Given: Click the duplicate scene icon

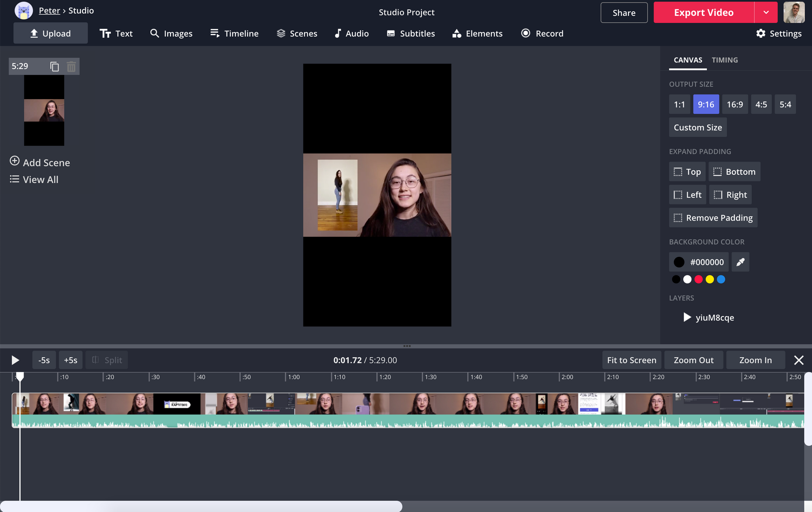Looking at the screenshot, I should pyautogui.click(x=54, y=66).
